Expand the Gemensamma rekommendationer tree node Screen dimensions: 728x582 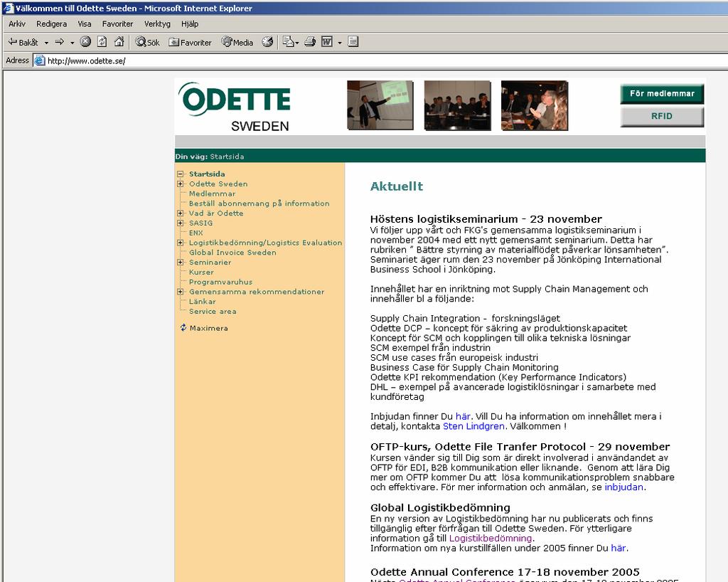coord(180,292)
